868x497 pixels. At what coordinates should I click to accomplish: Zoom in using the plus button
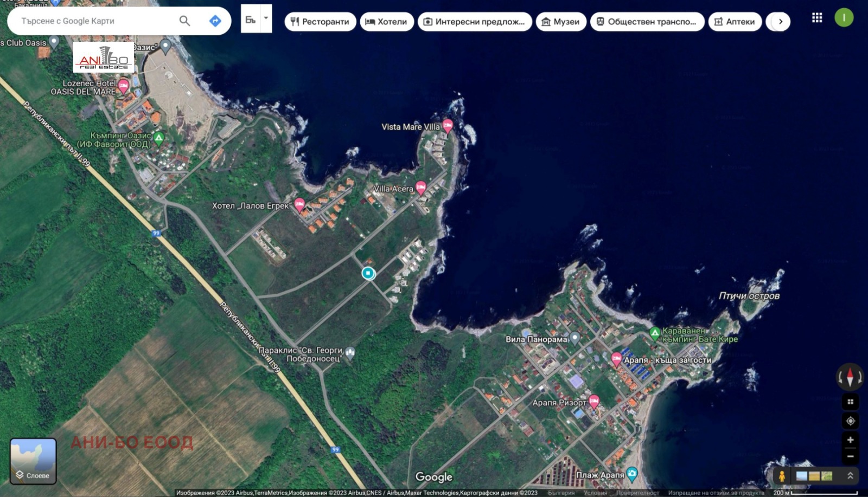click(x=850, y=440)
